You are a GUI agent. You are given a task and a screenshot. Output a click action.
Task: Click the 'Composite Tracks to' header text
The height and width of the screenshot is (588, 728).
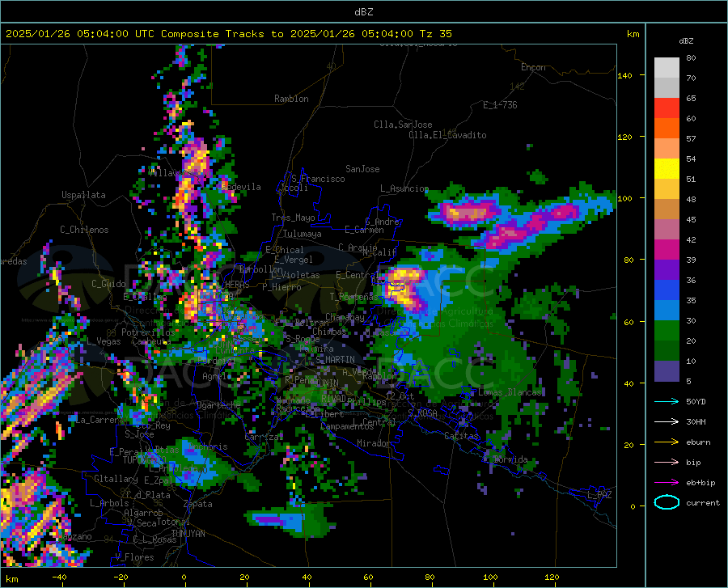point(222,34)
